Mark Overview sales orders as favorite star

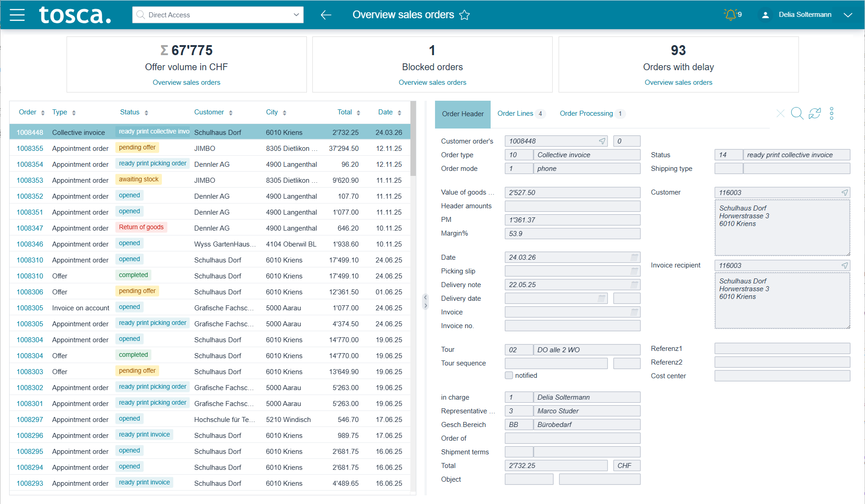click(x=465, y=15)
